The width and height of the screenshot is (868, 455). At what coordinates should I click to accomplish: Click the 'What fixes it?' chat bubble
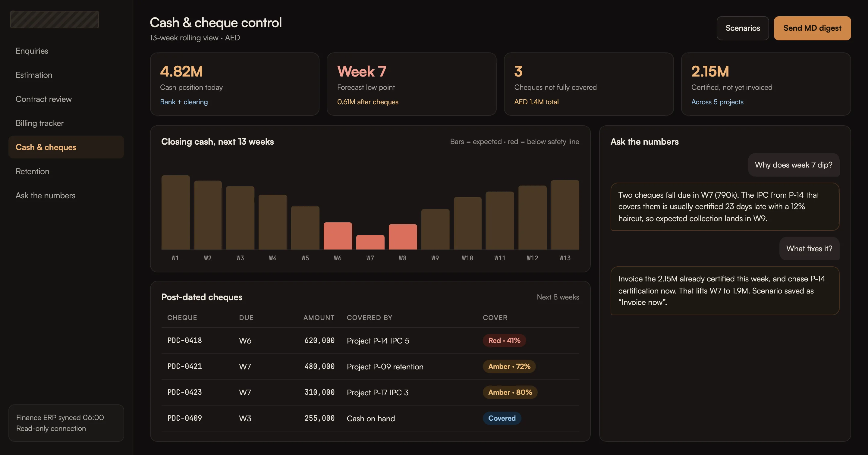pyautogui.click(x=809, y=249)
